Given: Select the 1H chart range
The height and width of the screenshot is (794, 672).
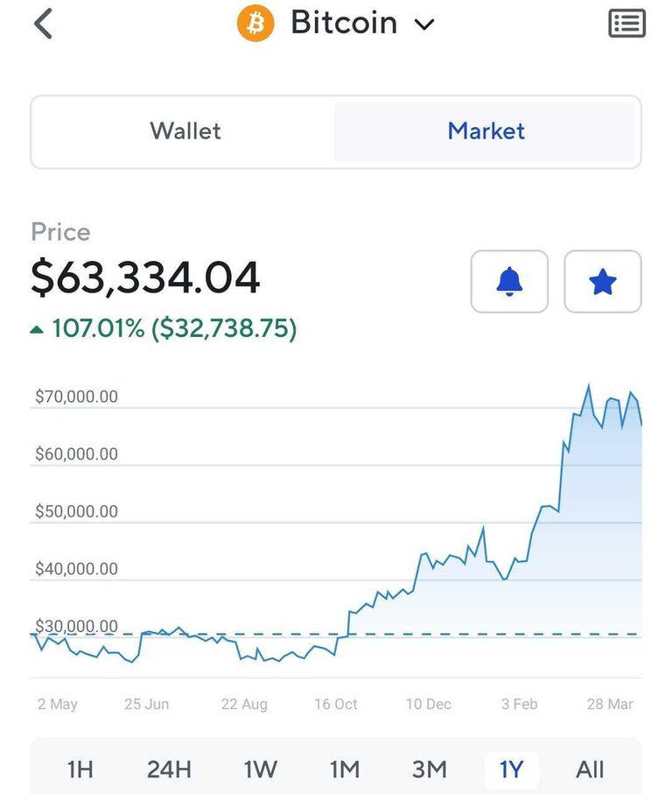Looking at the screenshot, I should [x=80, y=769].
